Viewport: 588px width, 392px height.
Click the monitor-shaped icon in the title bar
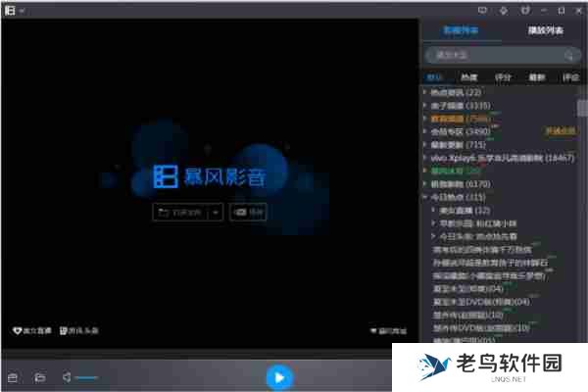point(482,11)
